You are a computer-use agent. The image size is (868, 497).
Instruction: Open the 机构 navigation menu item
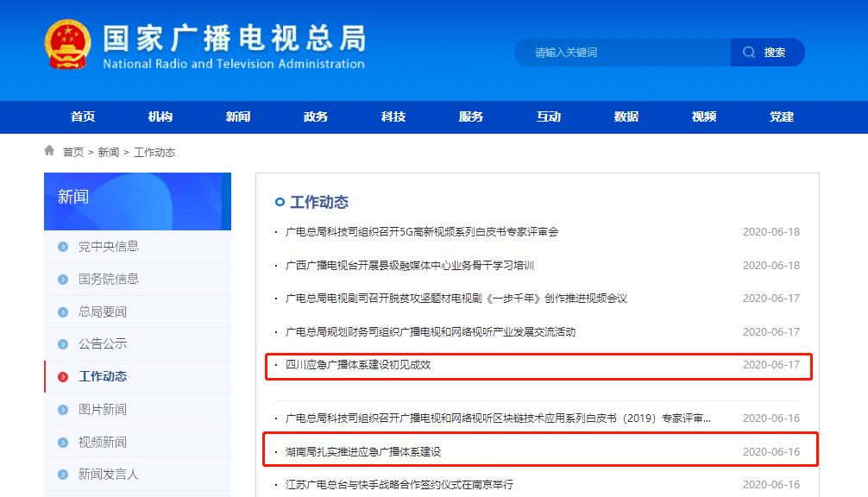160,116
